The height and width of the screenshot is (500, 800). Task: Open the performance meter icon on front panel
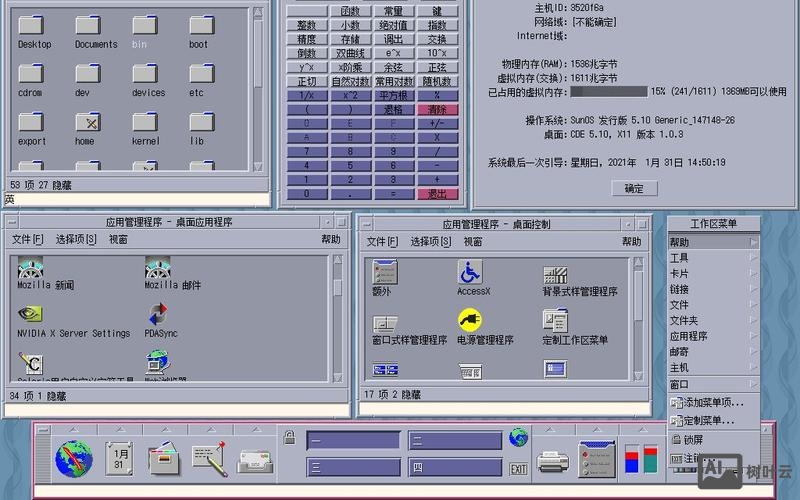(641, 459)
